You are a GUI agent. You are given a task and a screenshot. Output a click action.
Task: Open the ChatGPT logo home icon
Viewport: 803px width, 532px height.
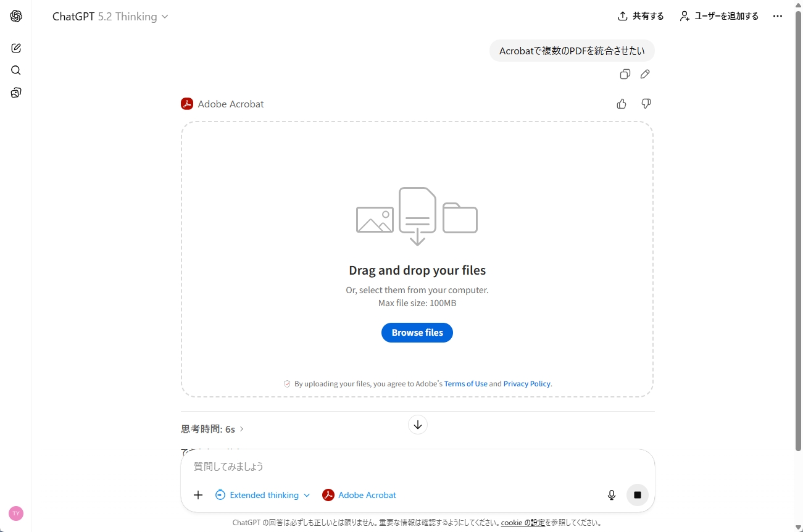point(16,17)
